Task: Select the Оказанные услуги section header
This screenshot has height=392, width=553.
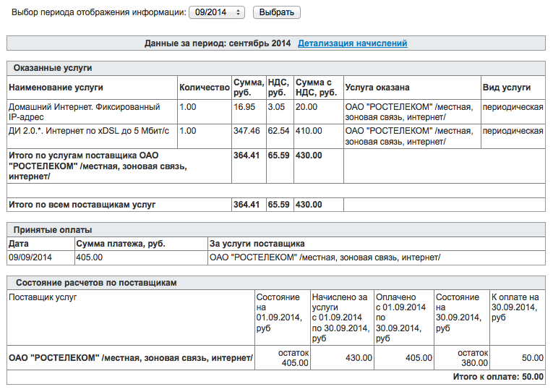Action: pyautogui.click(x=58, y=68)
